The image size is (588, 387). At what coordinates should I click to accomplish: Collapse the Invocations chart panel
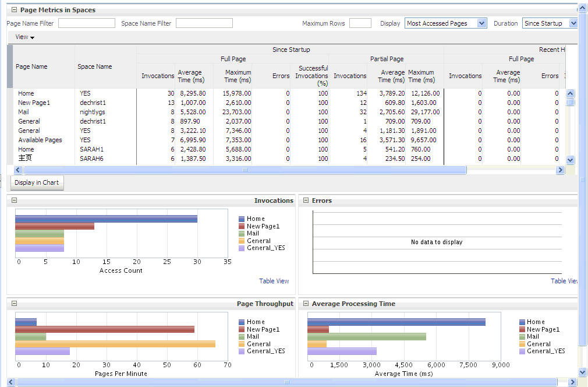(14, 200)
